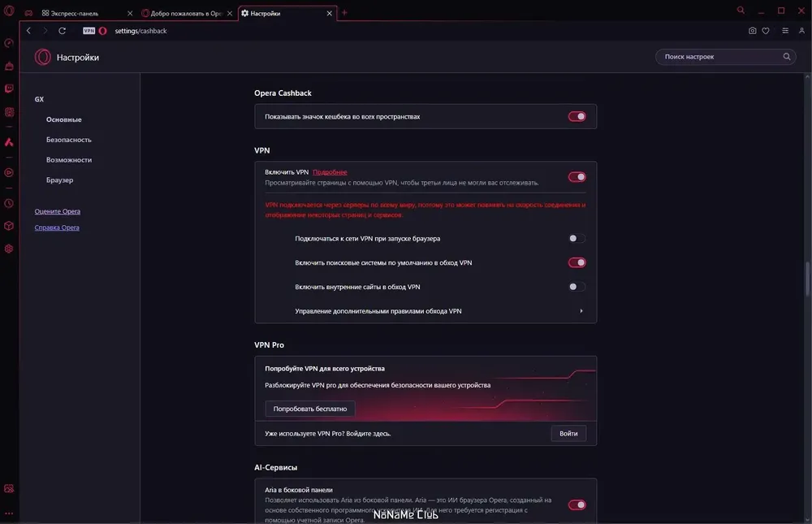Select Браузер in settings sidebar
The width and height of the screenshot is (812, 524).
coord(59,180)
